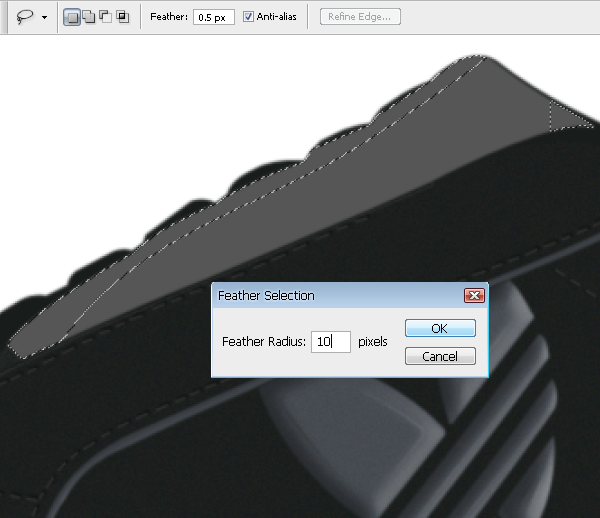Confirm Feather Selection with OK
The height and width of the screenshot is (518, 600).
tap(440, 328)
